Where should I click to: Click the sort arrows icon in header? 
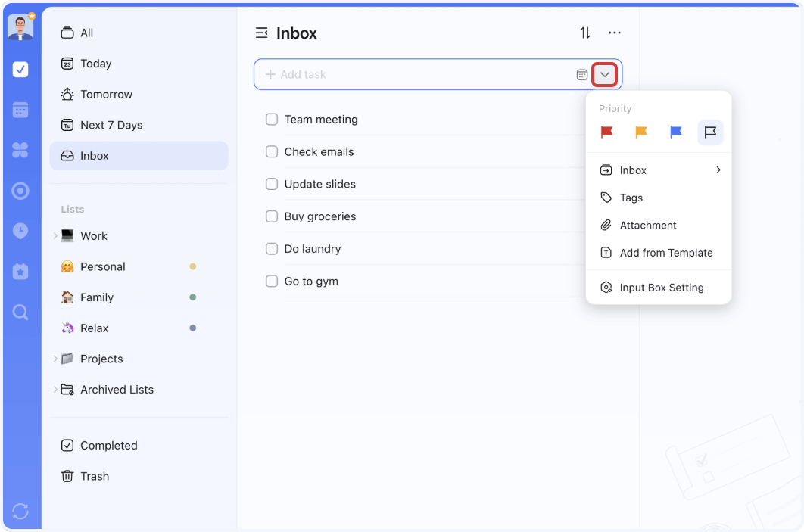tap(585, 33)
